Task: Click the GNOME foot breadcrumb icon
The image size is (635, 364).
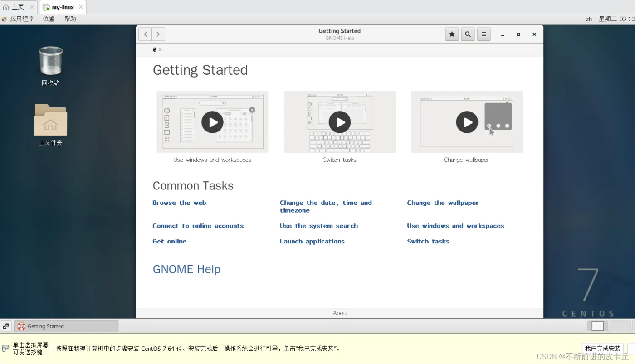Action: [155, 49]
